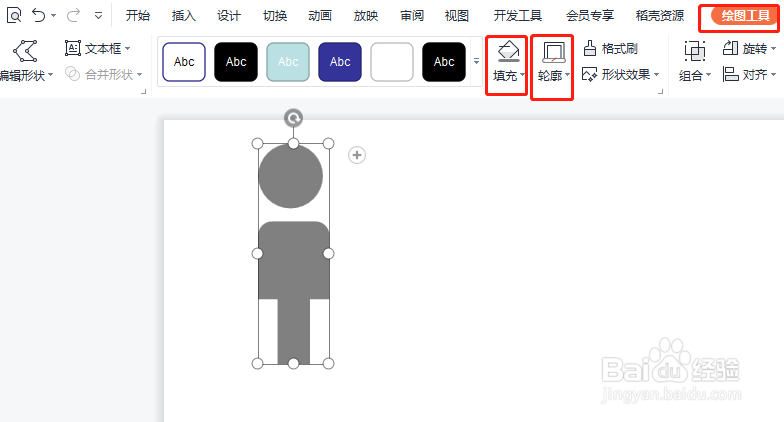Click the rotation handle above shape
Viewport: 784px width, 422px height.
point(293,118)
